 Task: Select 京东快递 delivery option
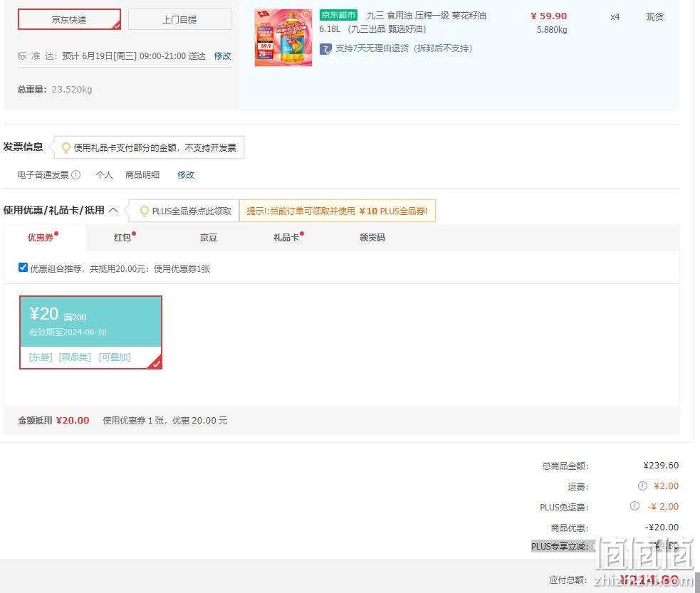(x=69, y=19)
